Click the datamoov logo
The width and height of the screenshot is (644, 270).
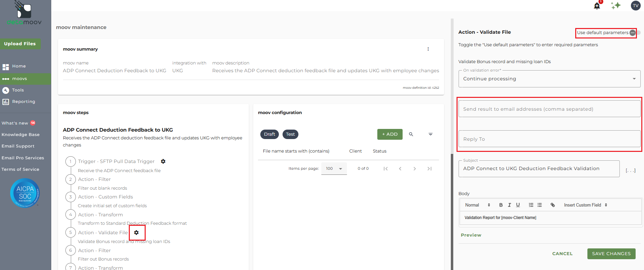pos(24,13)
